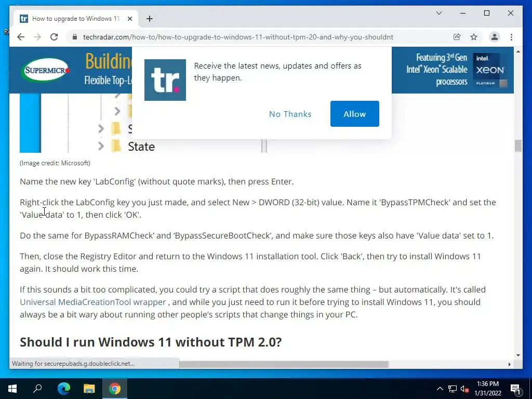Click the vertical scrollbar thumb

click(x=518, y=146)
